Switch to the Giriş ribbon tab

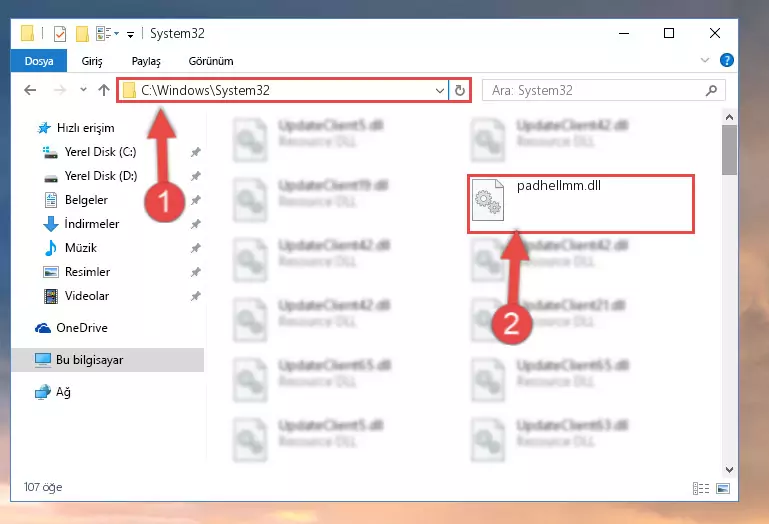pyautogui.click(x=92, y=61)
